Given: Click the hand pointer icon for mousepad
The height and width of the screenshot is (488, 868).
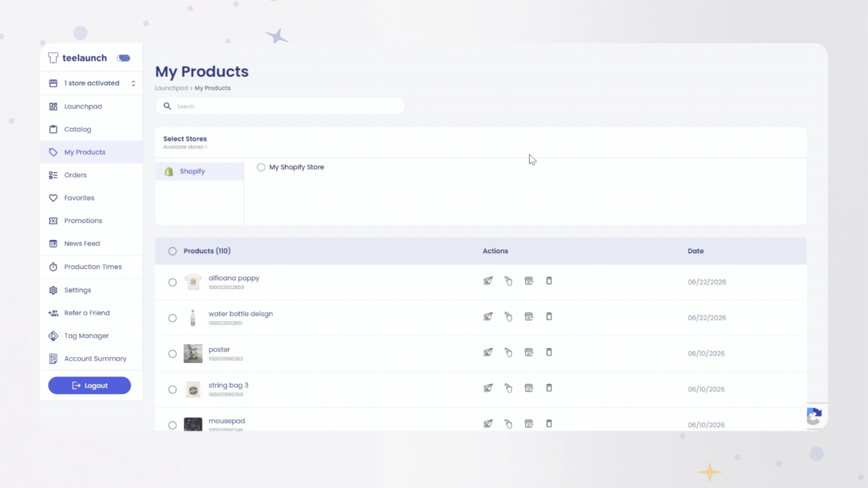Looking at the screenshot, I should pos(508,424).
